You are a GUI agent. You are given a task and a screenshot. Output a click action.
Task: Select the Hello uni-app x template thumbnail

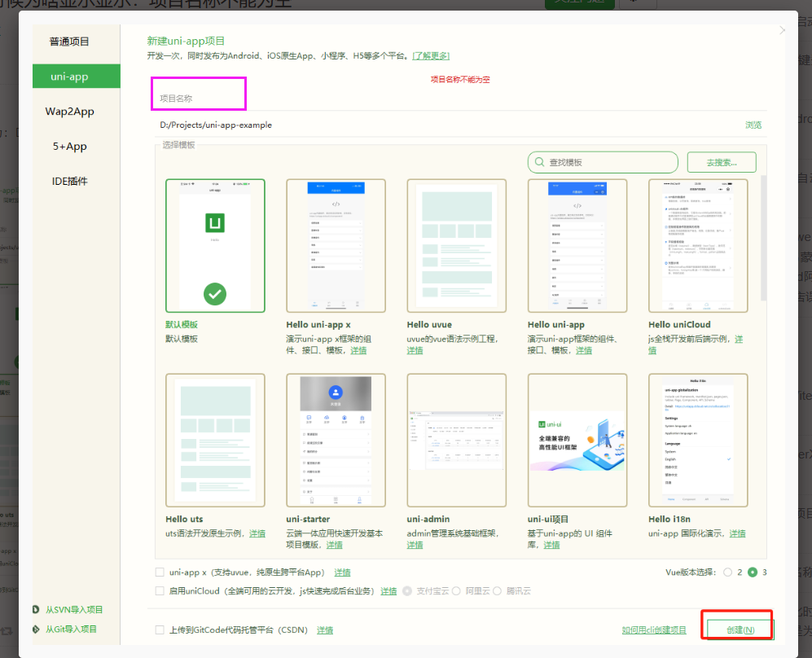pyautogui.click(x=336, y=245)
